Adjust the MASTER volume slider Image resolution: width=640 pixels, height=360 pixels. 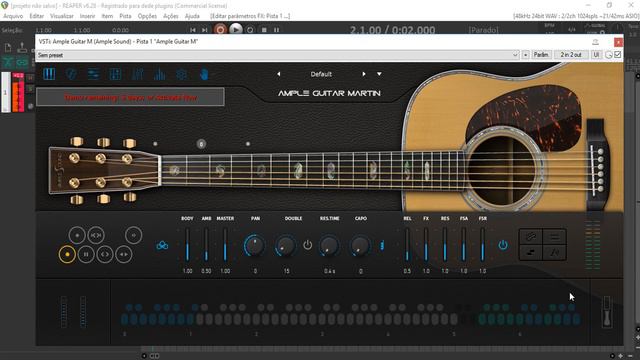pyautogui.click(x=225, y=245)
